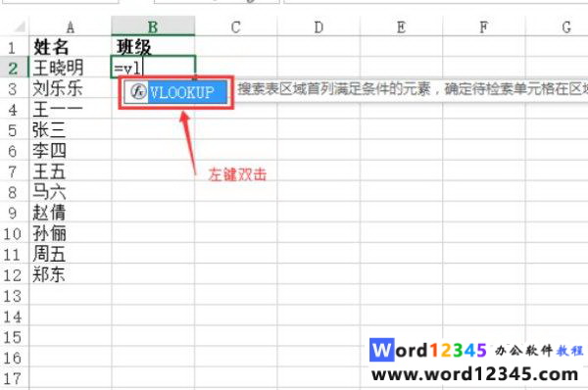The height and width of the screenshot is (390, 588).
Task: Click the VLOOKUP function description tooltip
Action: point(412,89)
